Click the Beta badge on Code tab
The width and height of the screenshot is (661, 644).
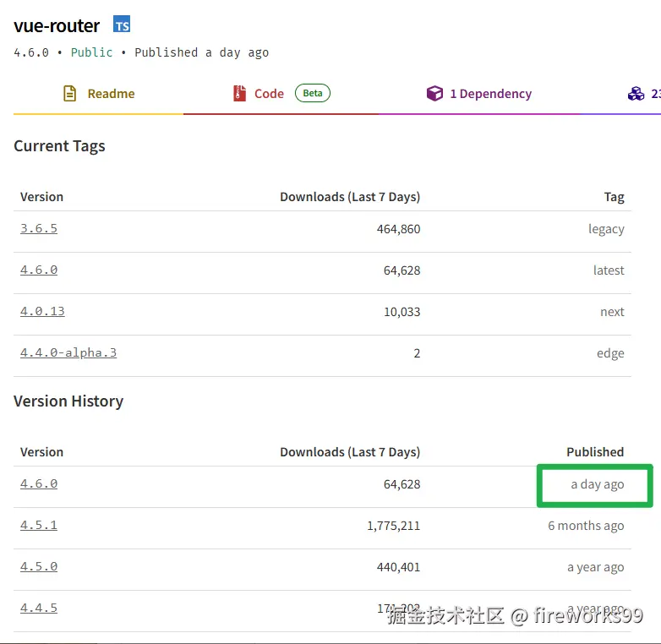(x=313, y=93)
